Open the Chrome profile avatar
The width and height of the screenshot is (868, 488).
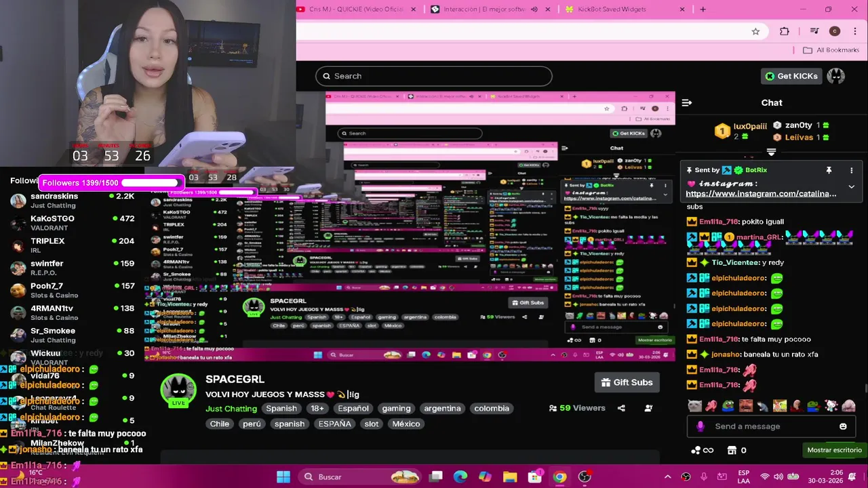coord(835,31)
